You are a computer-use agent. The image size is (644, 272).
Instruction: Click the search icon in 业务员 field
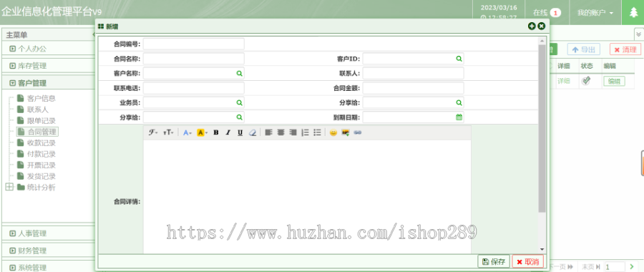(239, 103)
